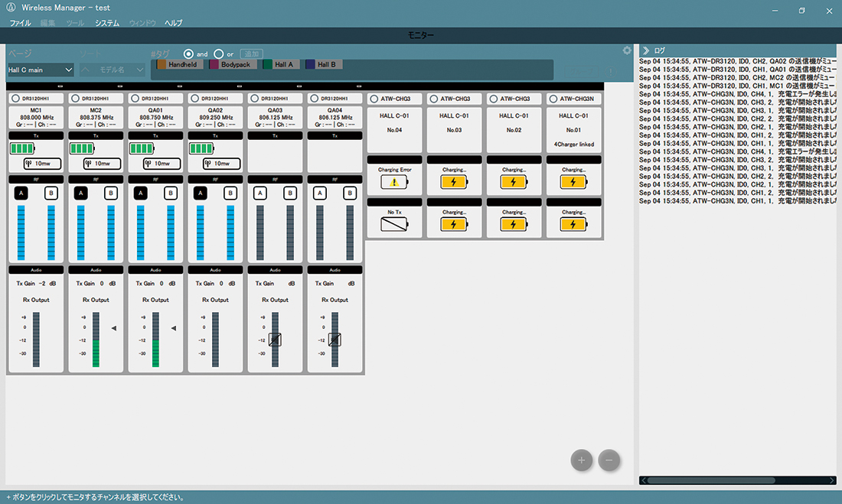
Task: Click MC1 Tx Gain -2 dB value
Action: (36, 284)
